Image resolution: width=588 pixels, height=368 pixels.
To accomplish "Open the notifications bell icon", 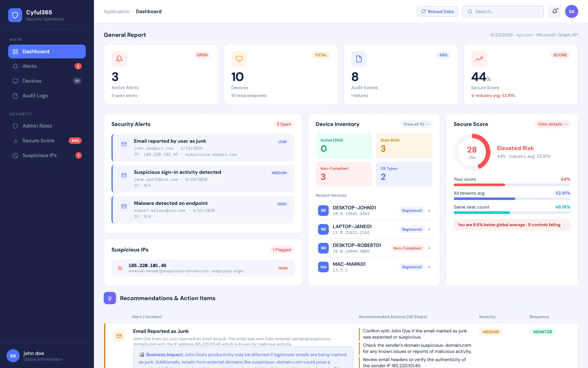I will pos(555,11).
